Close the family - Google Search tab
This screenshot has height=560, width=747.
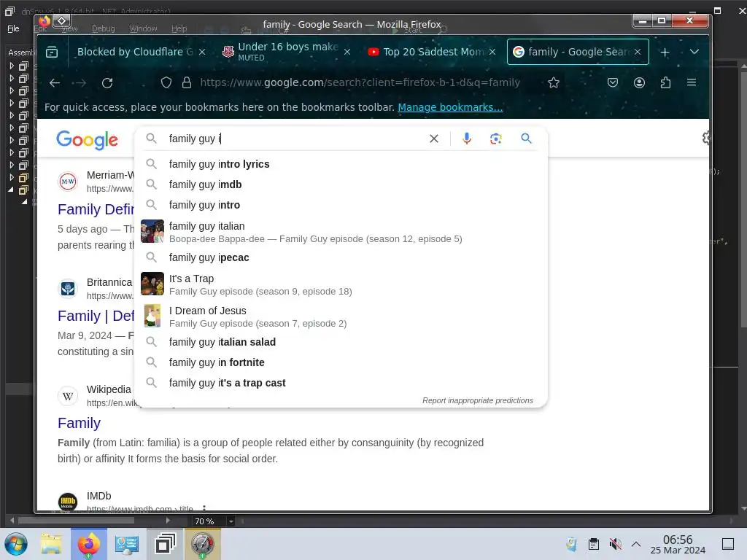click(638, 52)
